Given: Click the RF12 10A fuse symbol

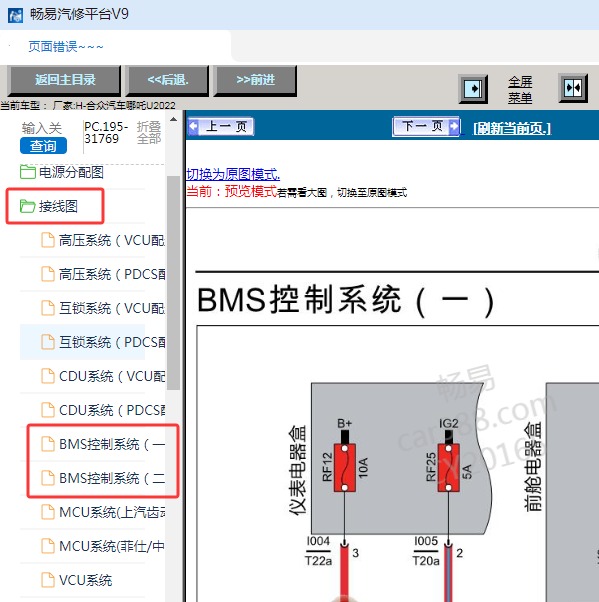Looking at the screenshot, I should 344,467.
